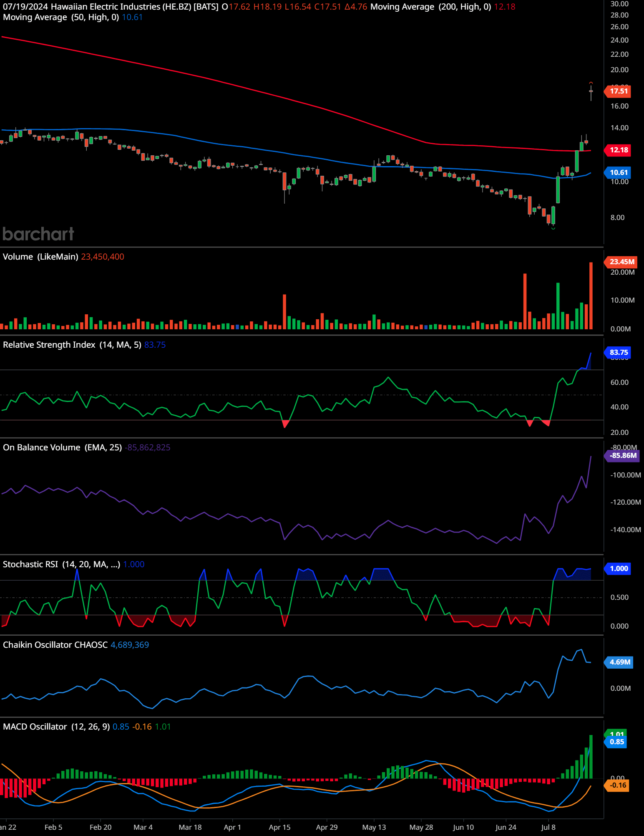Click the 20.00M volume axis label
This screenshot has height=836, width=644.
[623, 272]
